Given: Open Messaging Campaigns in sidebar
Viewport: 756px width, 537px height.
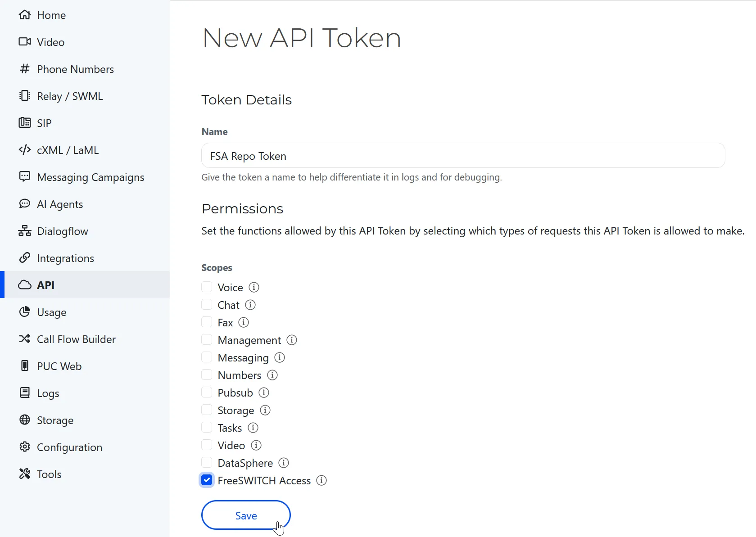Looking at the screenshot, I should coord(85,177).
